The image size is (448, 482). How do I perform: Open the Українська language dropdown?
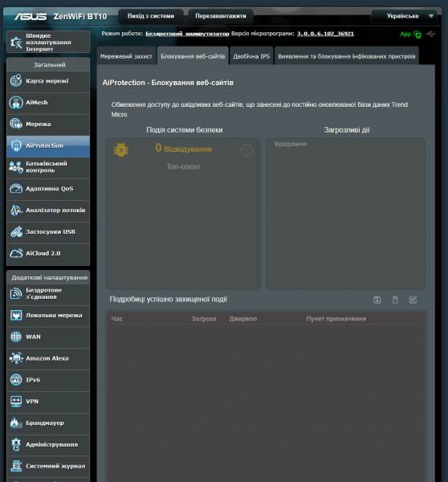coord(404,16)
